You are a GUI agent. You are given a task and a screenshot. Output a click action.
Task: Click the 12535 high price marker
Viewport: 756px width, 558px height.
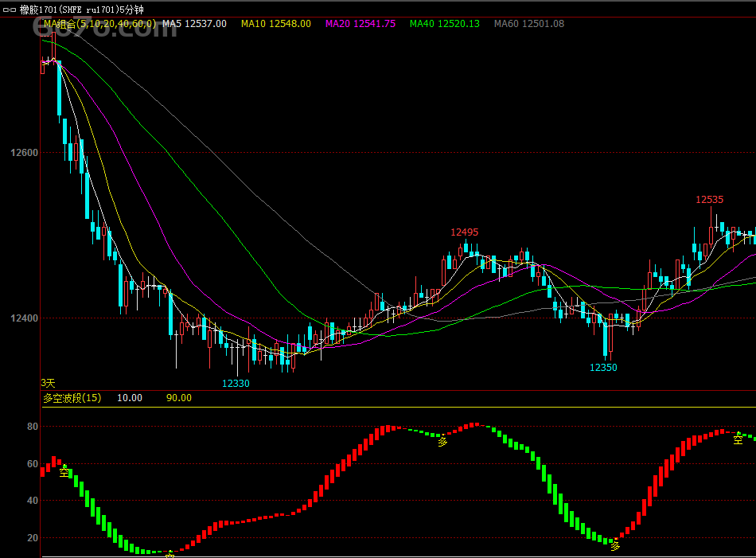(x=709, y=200)
